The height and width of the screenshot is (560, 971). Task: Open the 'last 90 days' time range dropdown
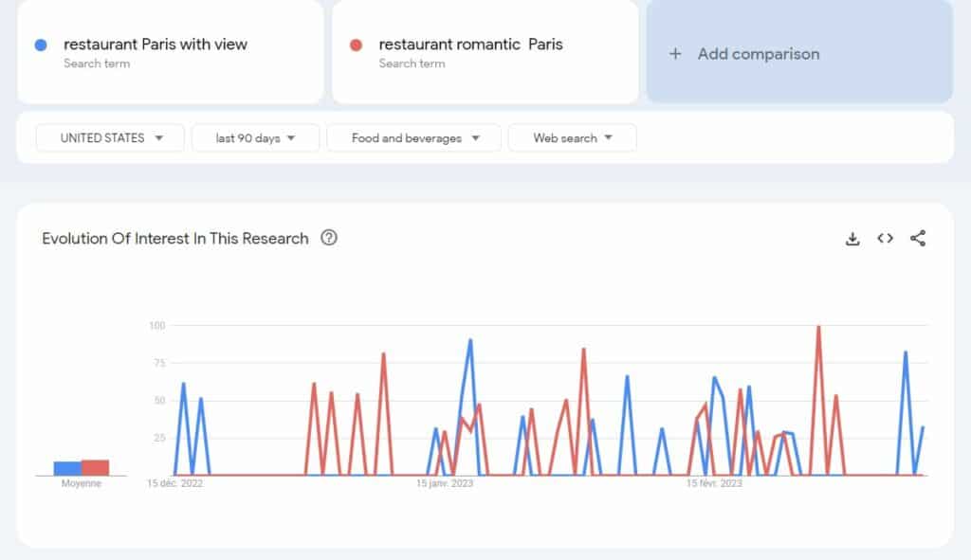[x=255, y=137]
